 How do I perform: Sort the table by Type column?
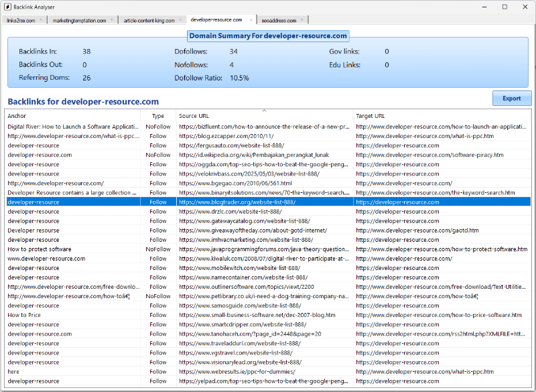point(158,116)
